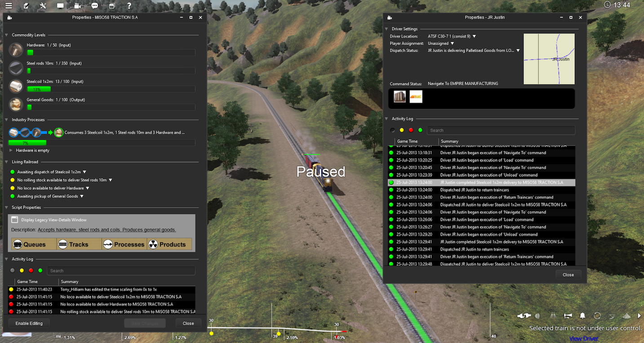Open the chat messages panel
The width and height of the screenshot is (644, 343).
pos(94,6)
